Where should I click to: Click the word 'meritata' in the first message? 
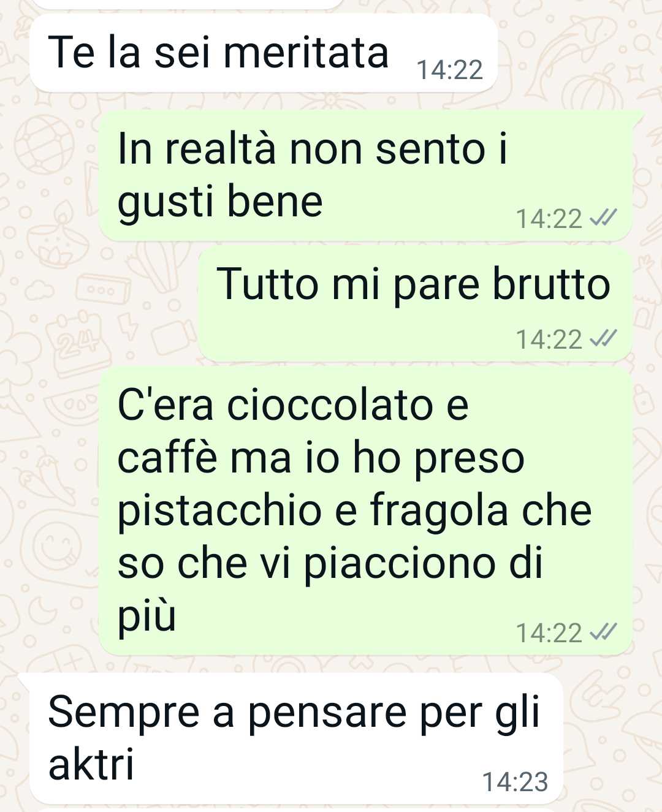point(306,53)
